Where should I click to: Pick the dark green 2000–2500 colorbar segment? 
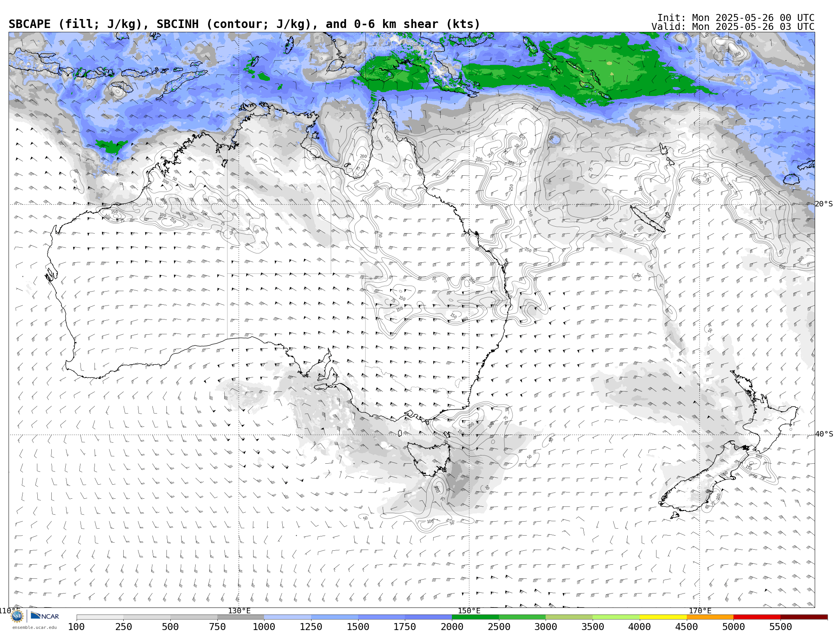[x=475, y=617]
